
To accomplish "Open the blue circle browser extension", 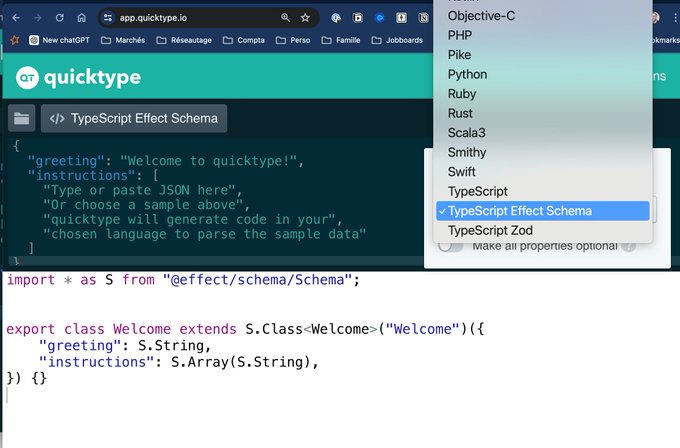I will (379, 18).
